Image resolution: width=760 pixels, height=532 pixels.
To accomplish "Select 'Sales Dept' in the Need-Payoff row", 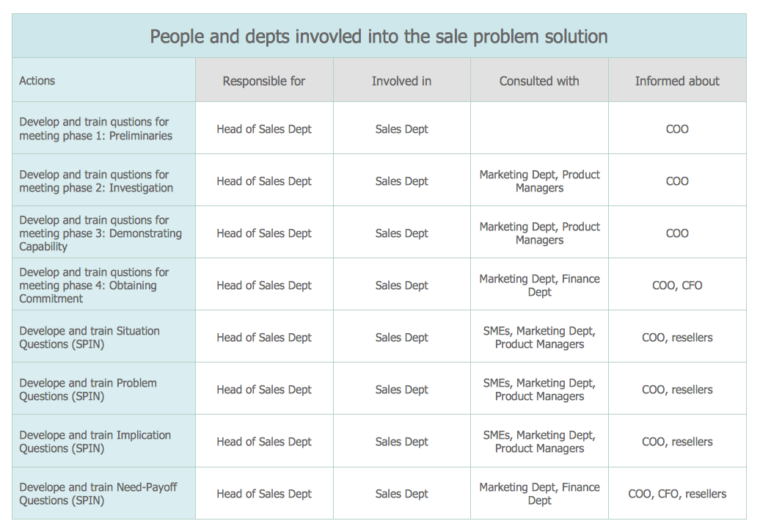I will click(401, 494).
